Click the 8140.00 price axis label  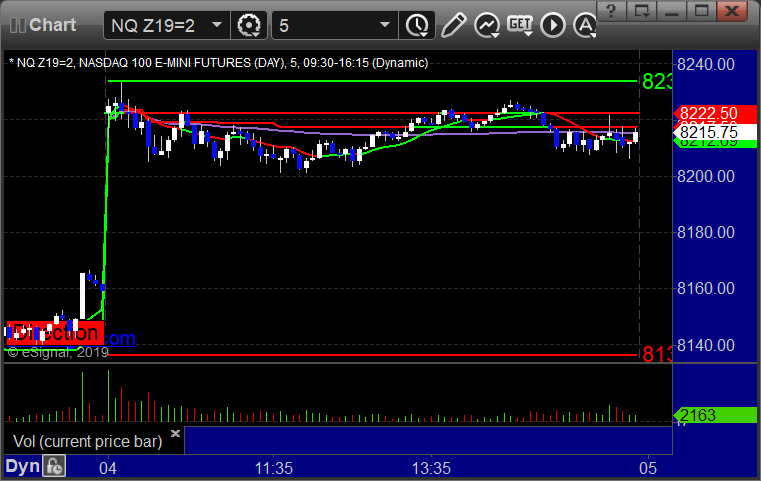point(706,346)
